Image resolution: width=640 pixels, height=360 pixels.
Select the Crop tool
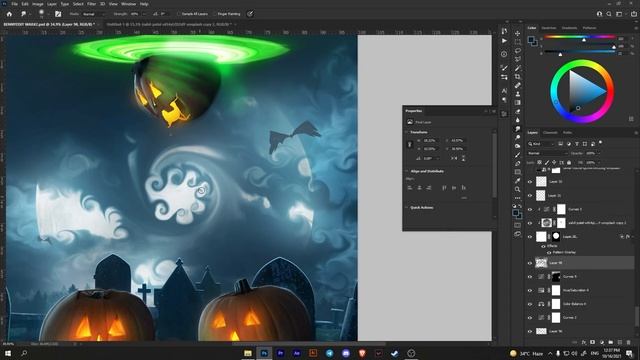point(518,77)
